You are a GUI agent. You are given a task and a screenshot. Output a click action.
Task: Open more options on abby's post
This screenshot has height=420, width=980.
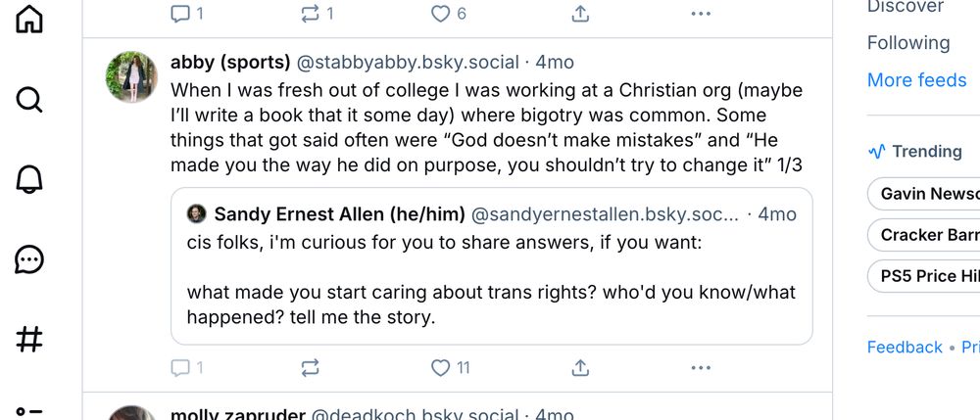[x=700, y=368]
